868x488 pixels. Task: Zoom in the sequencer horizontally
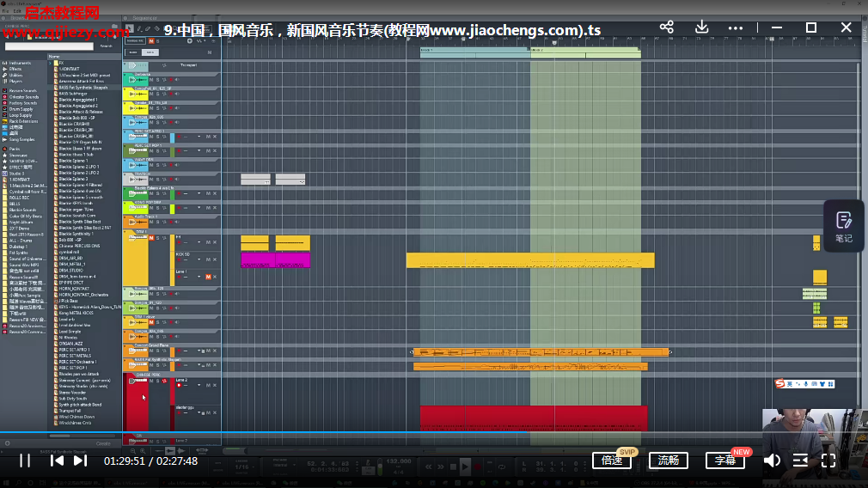[143, 451]
